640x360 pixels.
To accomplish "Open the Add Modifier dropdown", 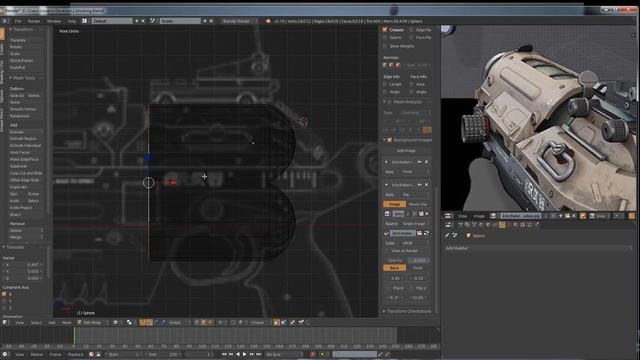I will (538, 248).
